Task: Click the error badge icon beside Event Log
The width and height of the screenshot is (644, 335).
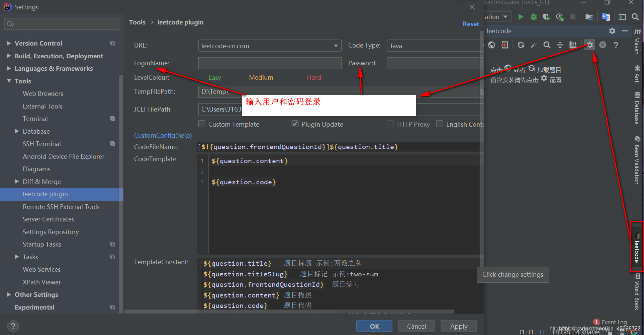Action: (596, 322)
